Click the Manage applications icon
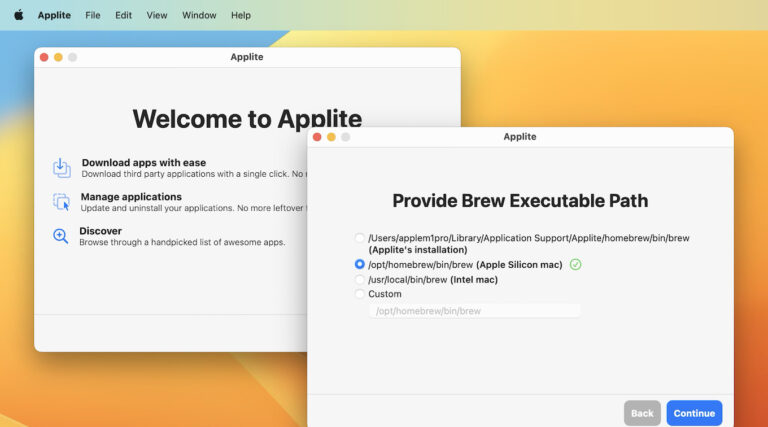 pyautogui.click(x=61, y=202)
